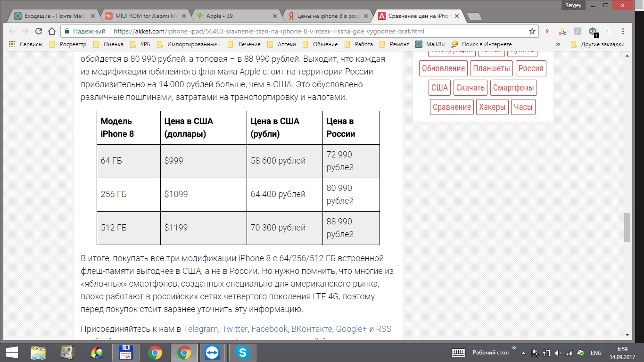Click the Смартфоны tag button
644x362 pixels.
point(513,88)
